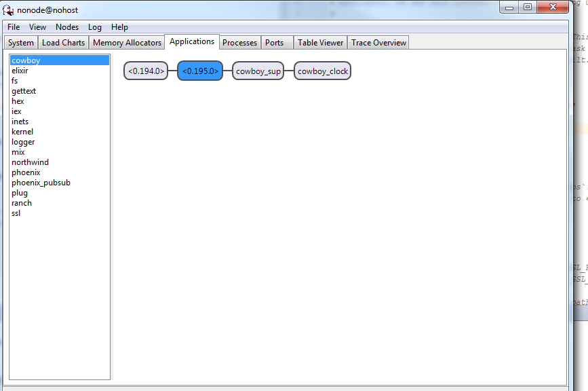This screenshot has width=588, height=391.
Task: Select the ssl application from the list
Action: 17,212
